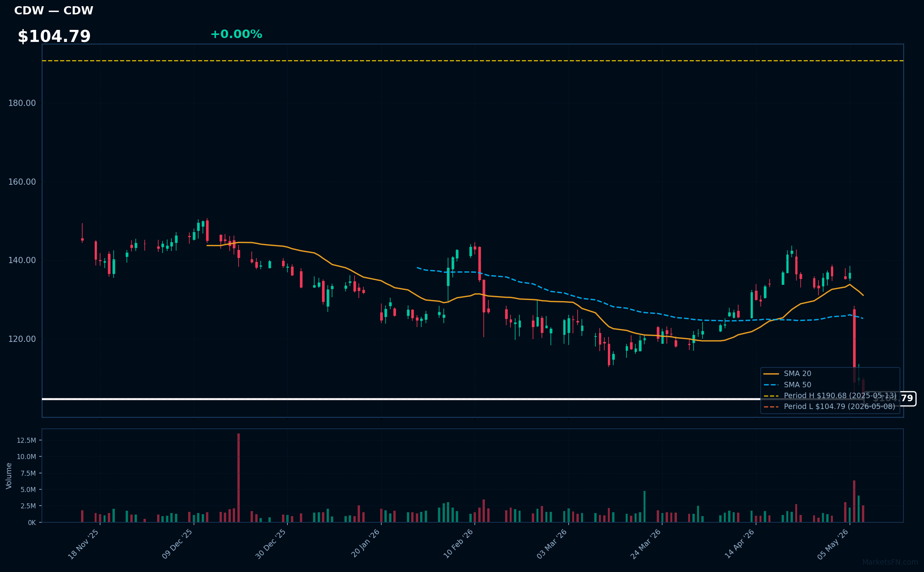The width and height of the screenshot is (924, 572).
Task: Click the 20 Jan '26 date label
Action: (365, 543)
